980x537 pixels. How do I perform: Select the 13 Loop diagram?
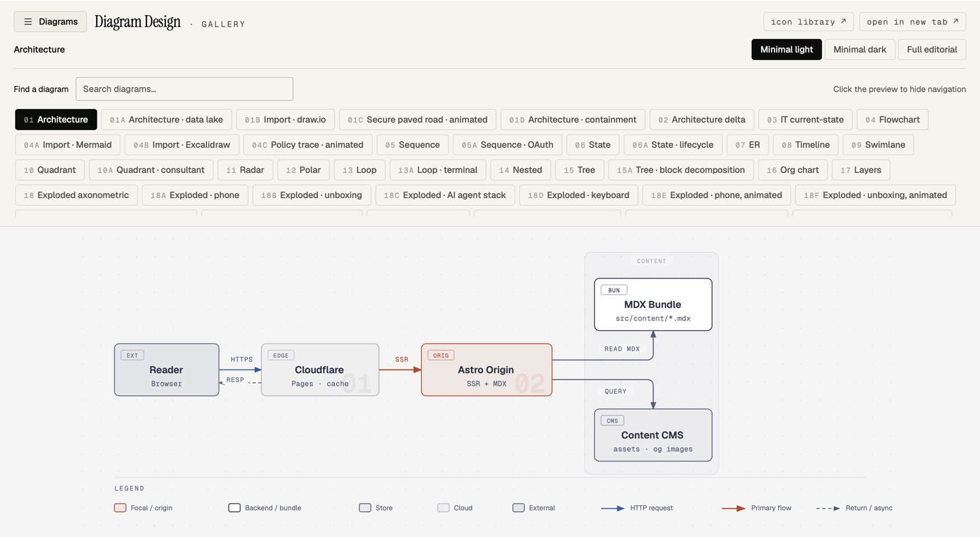(x=360, y=170)
